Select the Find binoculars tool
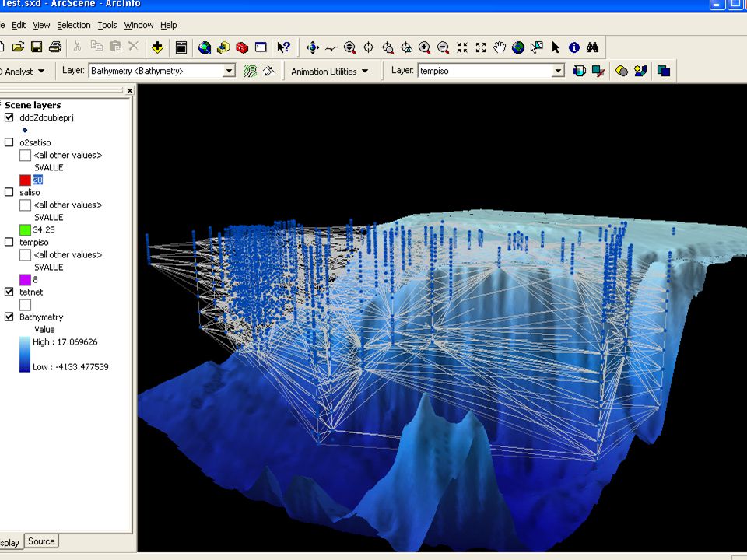This screenshot has height=560, width=747. (x=593, y=47)
